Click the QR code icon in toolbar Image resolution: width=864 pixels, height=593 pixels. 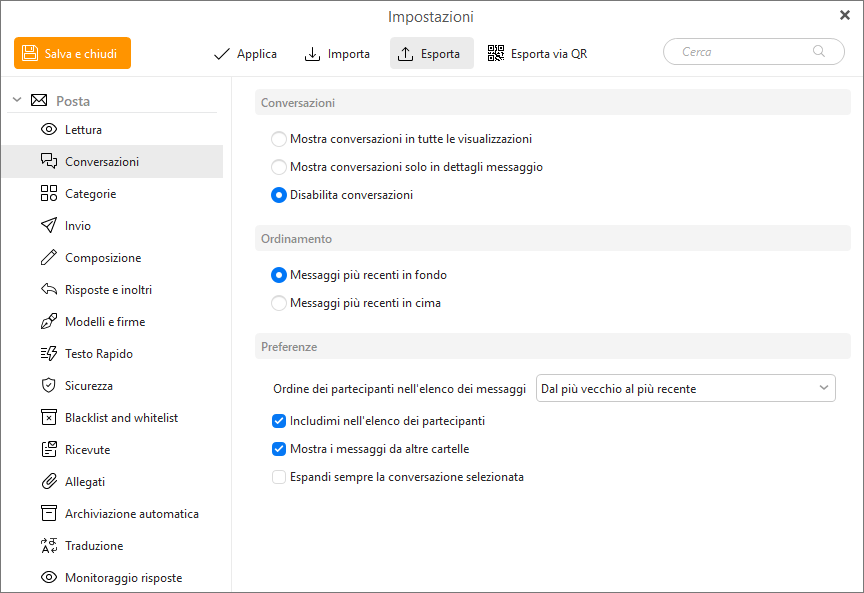(496, 54)
